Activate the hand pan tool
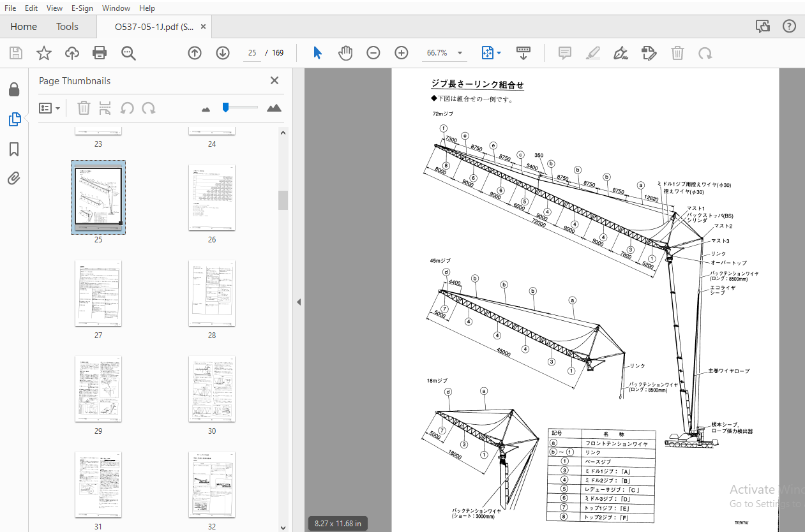This screenshot has height=532, width=805. [x=345, y=53]
